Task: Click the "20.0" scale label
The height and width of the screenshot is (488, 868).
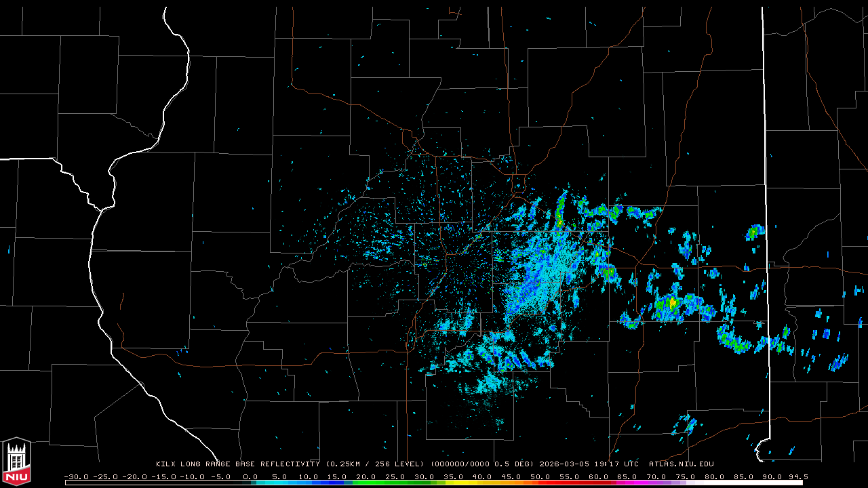Action: (366, 476)
